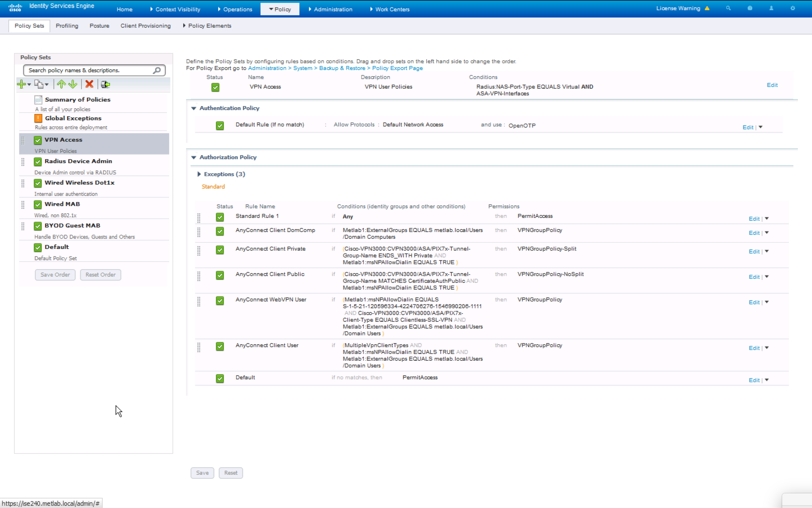Select the Default policy set

(94, 251)
